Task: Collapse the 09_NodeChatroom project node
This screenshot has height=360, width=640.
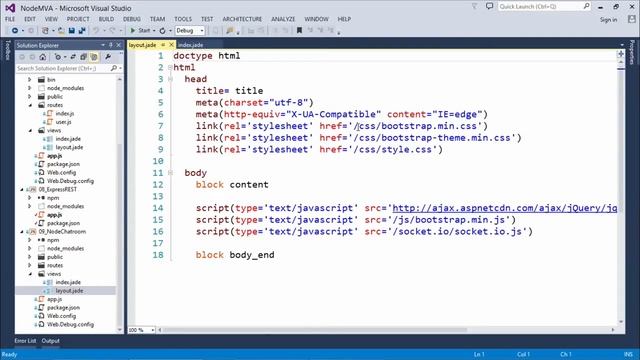Action: tap(22, 231)
